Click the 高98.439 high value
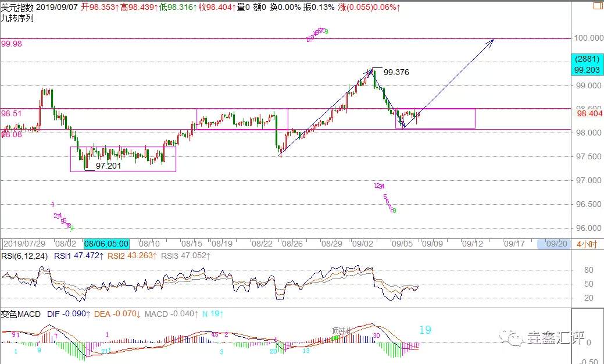This screenshot has width=604, height=364. (x=139, y=7)
